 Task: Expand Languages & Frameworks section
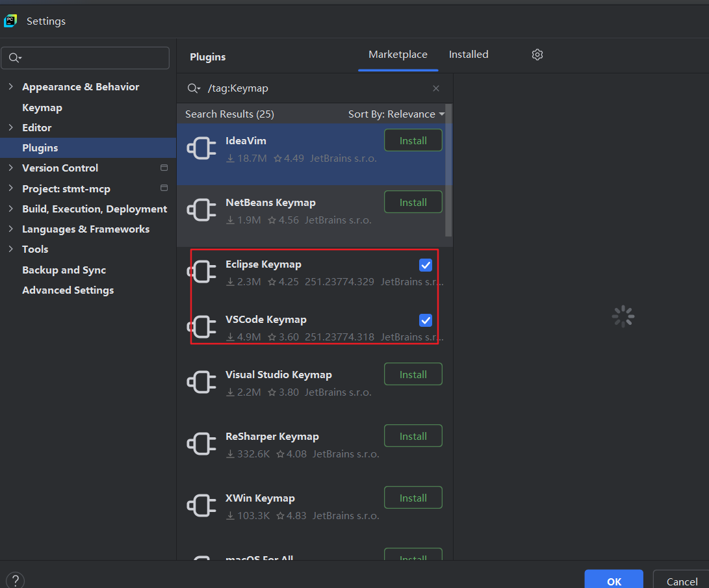pyautogui.click(x=11, y=229)
